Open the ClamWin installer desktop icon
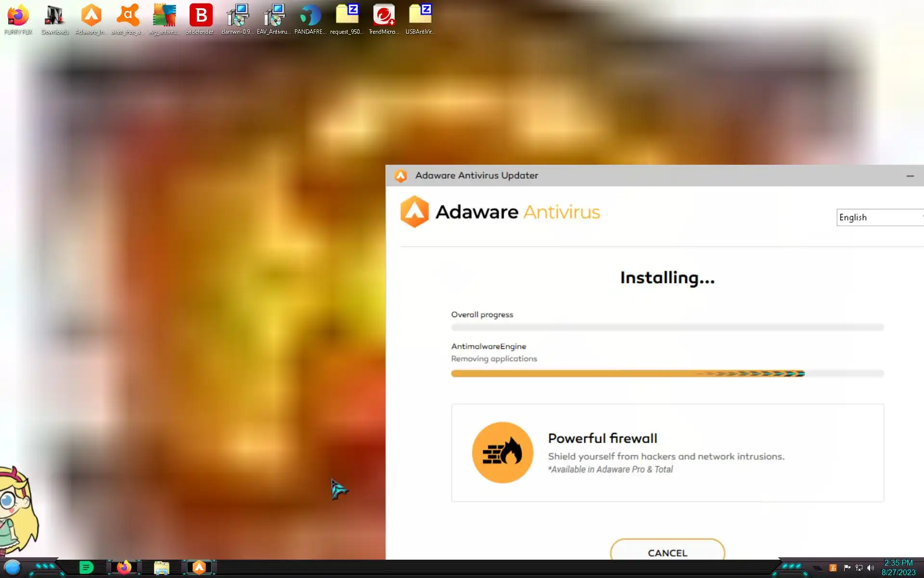Image resolution: width=924 pixels, height=578 pixels. point(237,16)
